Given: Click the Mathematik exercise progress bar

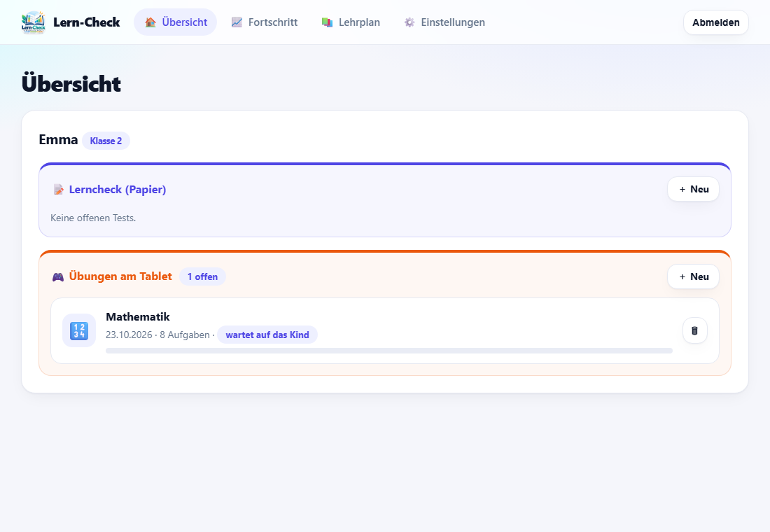Looking at the screenshot, I should pos(389,351).
